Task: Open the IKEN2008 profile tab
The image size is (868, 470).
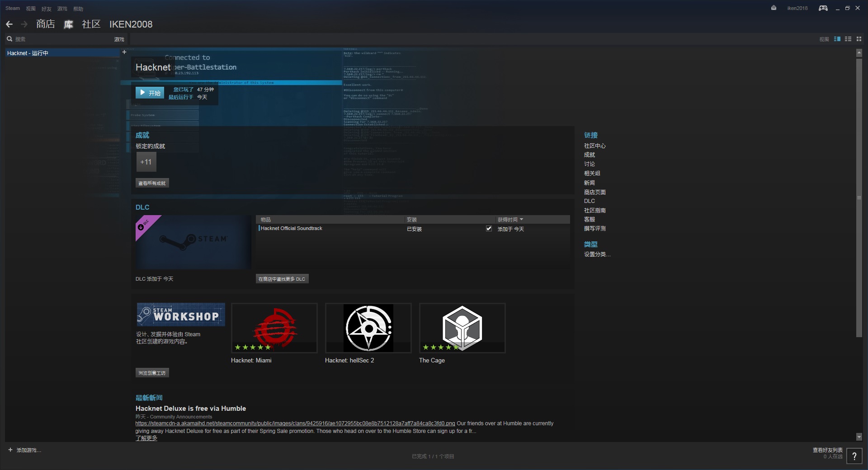Action: click(x=131, y=24)
